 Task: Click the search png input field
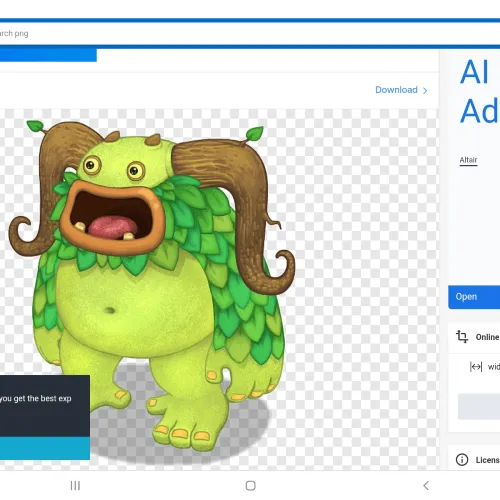click(250, 33)
